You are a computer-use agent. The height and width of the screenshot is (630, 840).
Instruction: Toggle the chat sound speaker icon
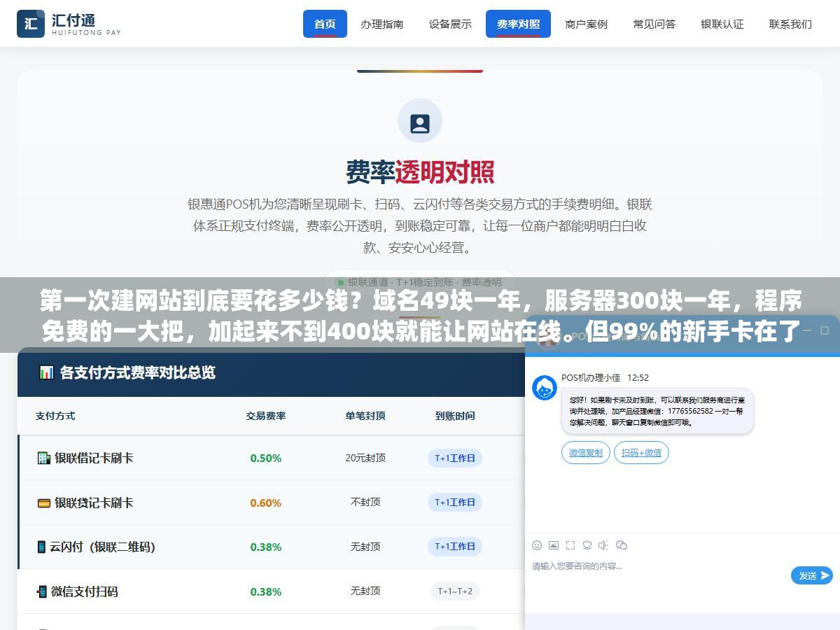click(x=603, y=545)
